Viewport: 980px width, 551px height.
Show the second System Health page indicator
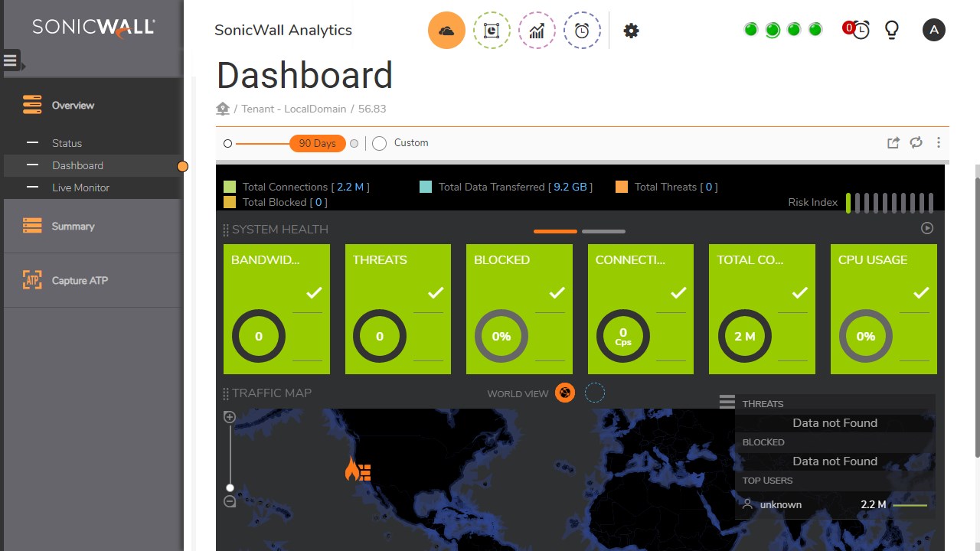[x=603, y=231]
